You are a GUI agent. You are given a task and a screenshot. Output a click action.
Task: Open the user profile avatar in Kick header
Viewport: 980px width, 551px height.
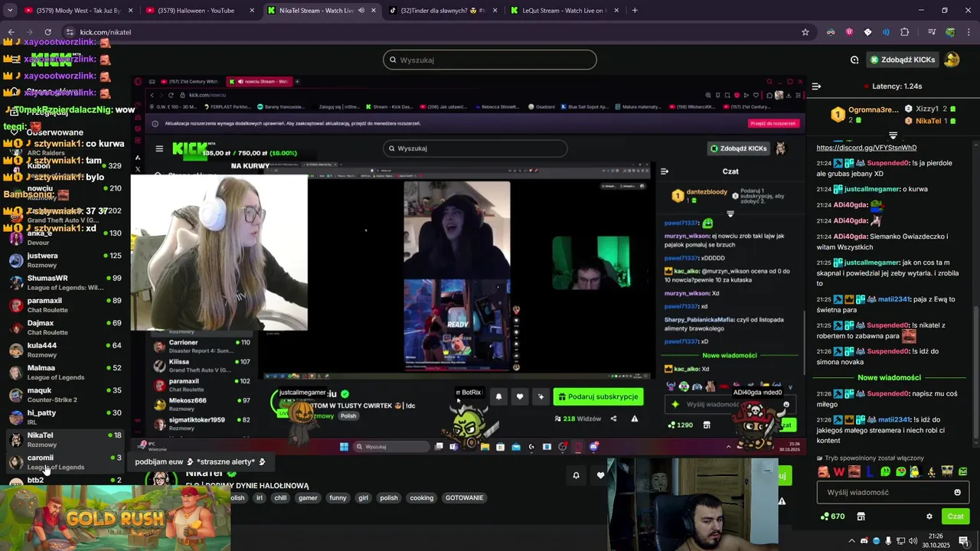coord(952,60)
